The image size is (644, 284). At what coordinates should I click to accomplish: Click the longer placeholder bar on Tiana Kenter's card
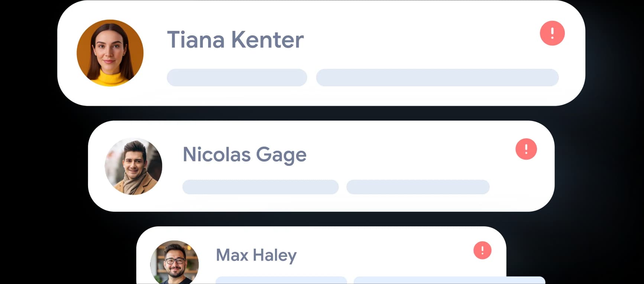[437, 77]
